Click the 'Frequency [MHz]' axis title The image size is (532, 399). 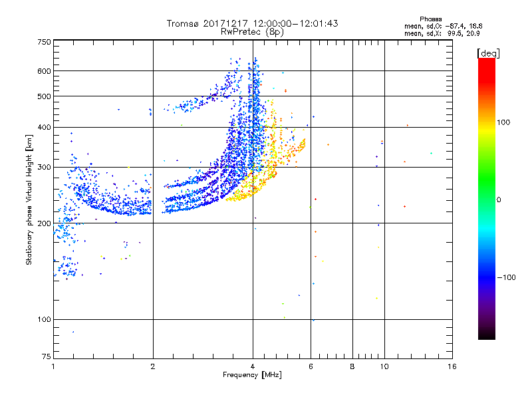pos(252,375)
